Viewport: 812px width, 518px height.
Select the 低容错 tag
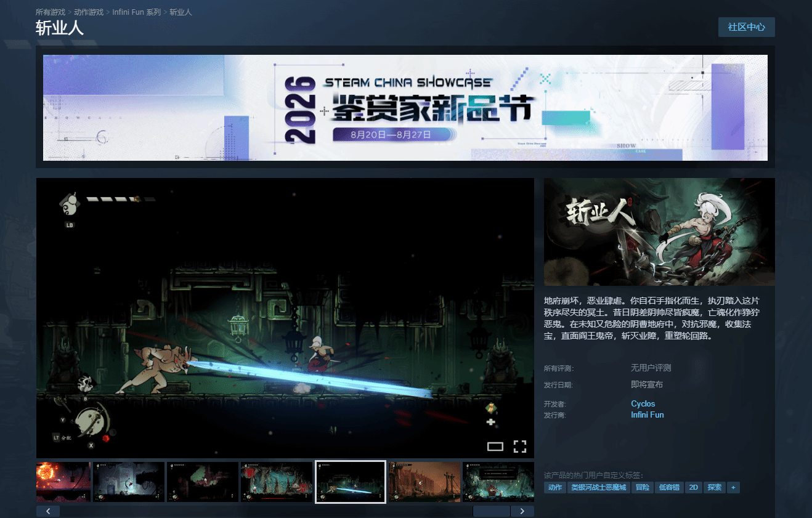[x=669, y=487]
